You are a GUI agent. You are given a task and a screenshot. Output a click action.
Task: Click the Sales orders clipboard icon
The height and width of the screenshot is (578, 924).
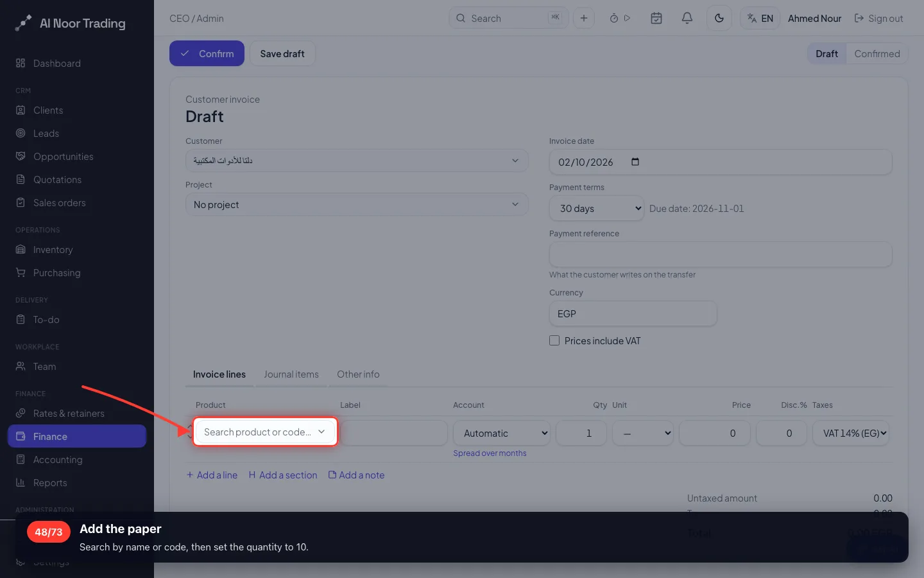coord(21,202)
